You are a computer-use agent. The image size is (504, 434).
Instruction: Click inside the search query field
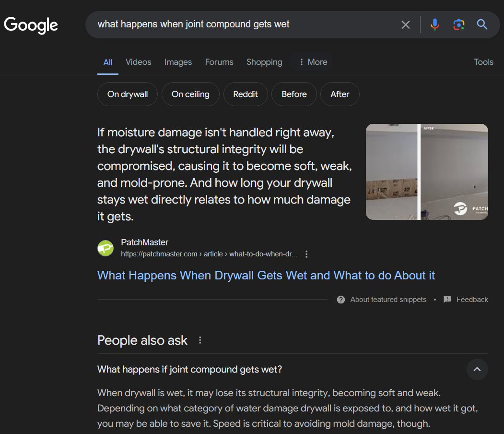(244, 24)
